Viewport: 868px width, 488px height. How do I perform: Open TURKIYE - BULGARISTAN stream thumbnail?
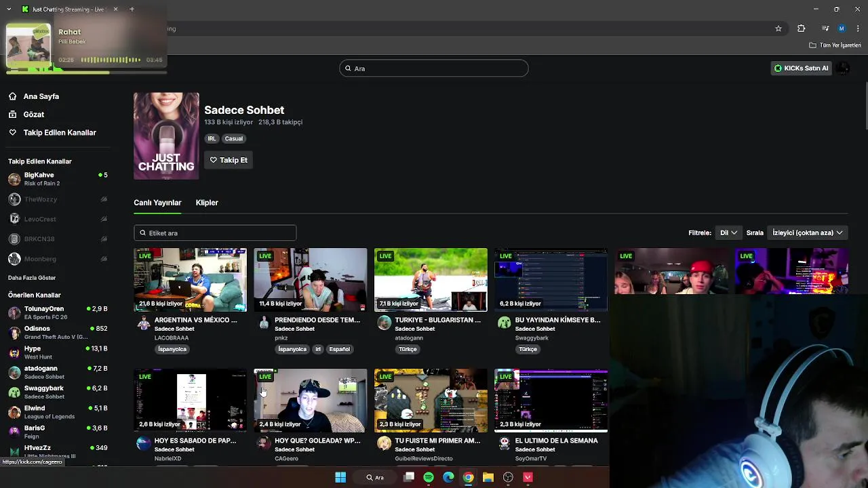pyautogui.click(x=431, y=280)
